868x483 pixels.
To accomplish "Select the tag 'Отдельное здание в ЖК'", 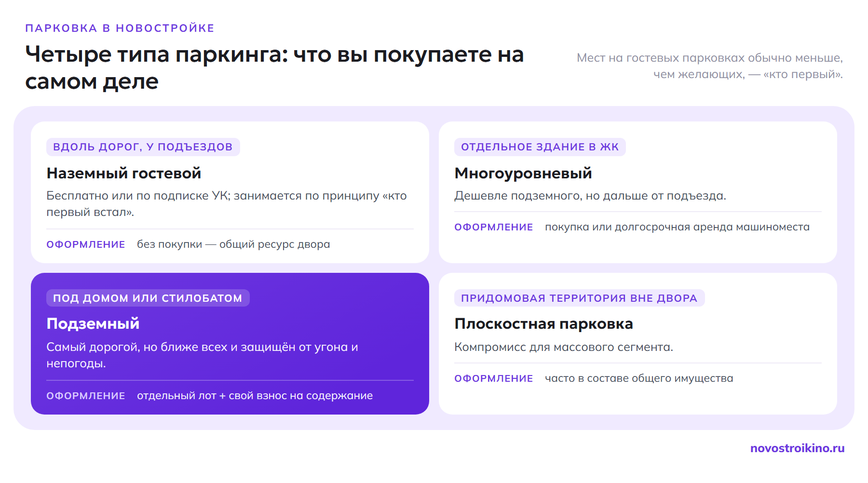I will [x=540, y=147].
